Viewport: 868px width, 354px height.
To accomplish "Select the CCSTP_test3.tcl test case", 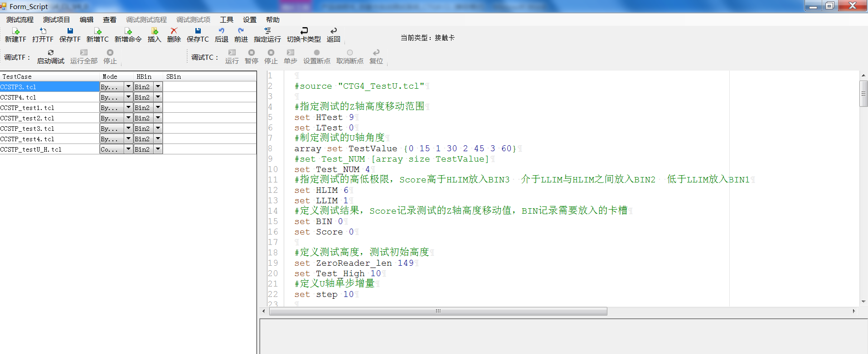I will pos(50,128).
